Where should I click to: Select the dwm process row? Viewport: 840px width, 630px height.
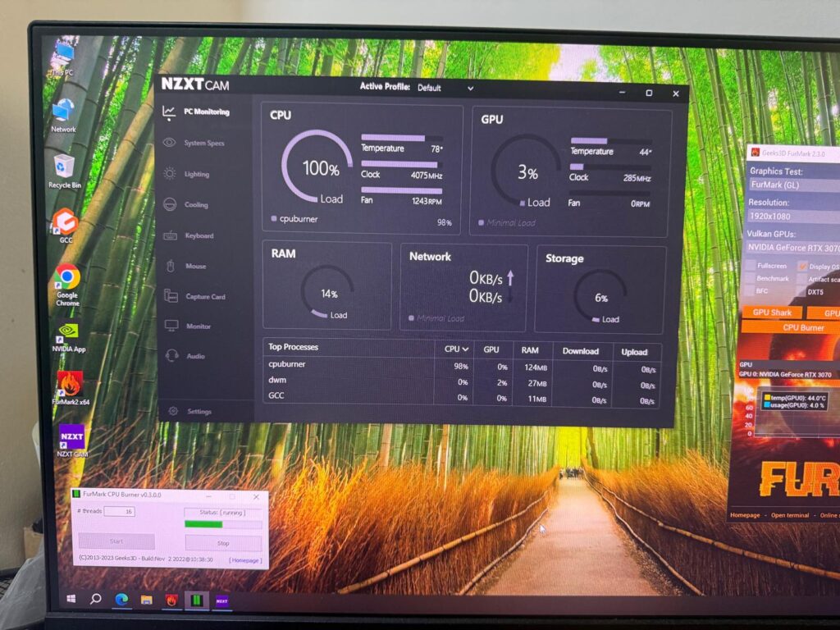click(x=461, y=381)
